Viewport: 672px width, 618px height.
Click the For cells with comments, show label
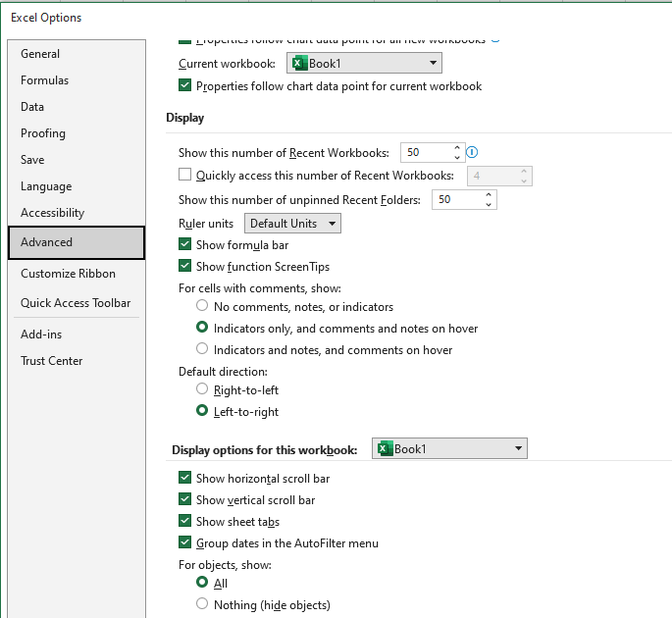click(x=260, y=288)
